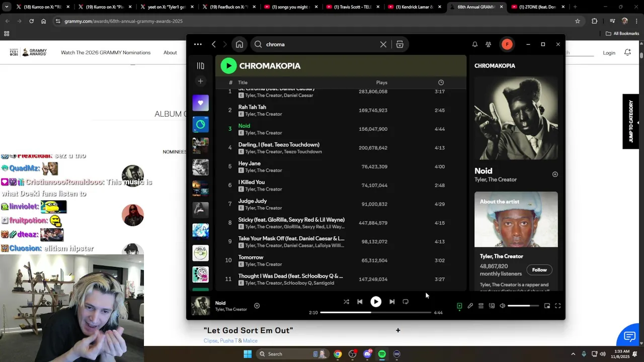The height and width of the screenshot is (362, 644).
Task: Play the CHROMAKOPIA album with green button
Action: [228, 65]
